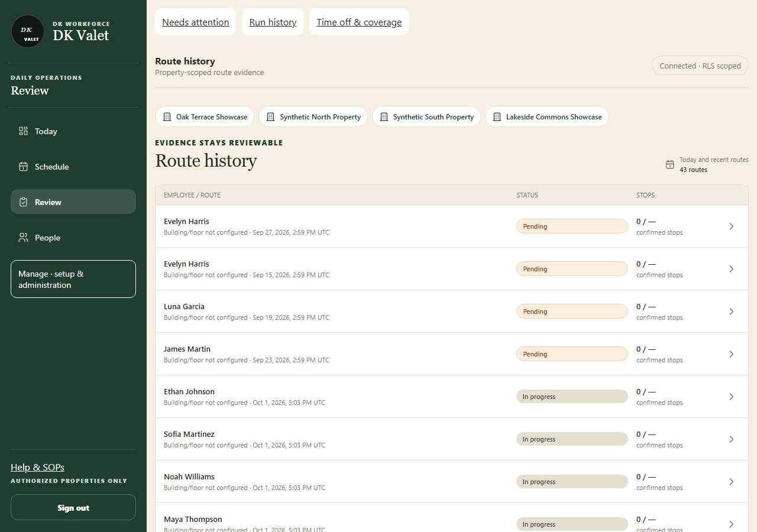Viewport: 757px width, 532px height.
Task: Click the Today grid icon in sidebar
Action: point(23,131)
